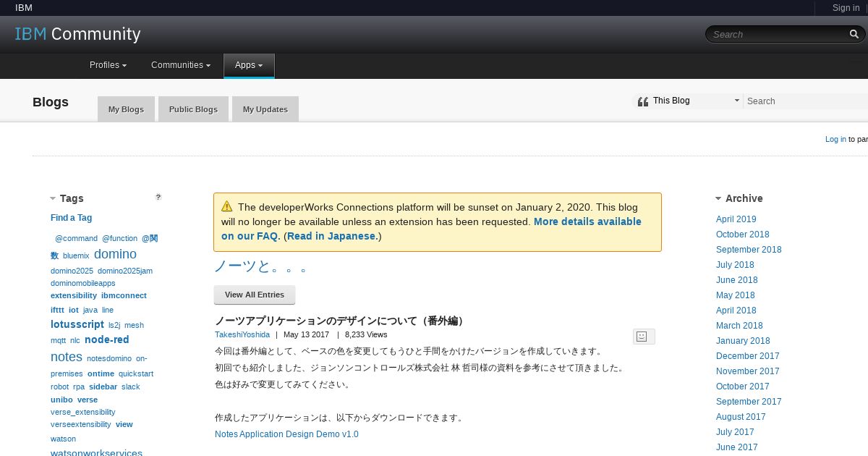Open the This Blog search scope dropdown
This screenshot has width=868, height=456.
coord(696,101)
